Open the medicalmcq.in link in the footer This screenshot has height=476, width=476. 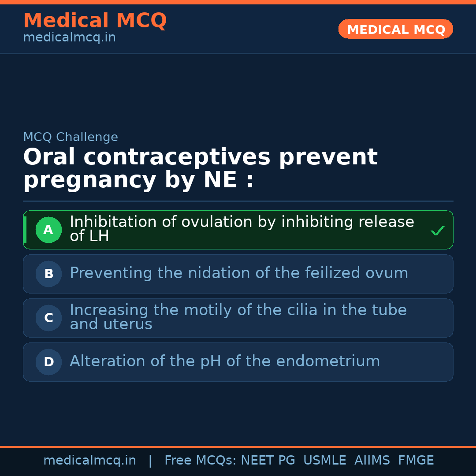(89, 461)
